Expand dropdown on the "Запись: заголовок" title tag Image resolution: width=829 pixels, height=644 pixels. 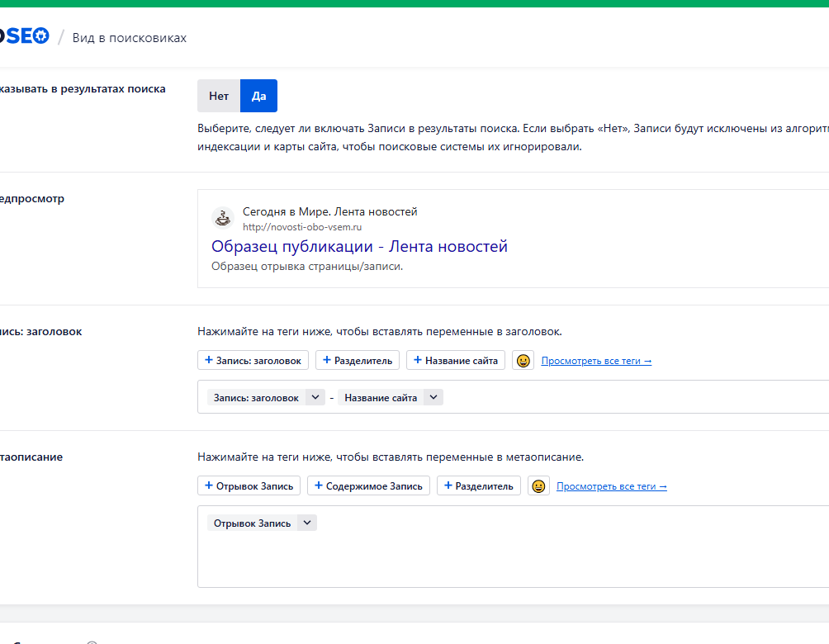point(315,397)
